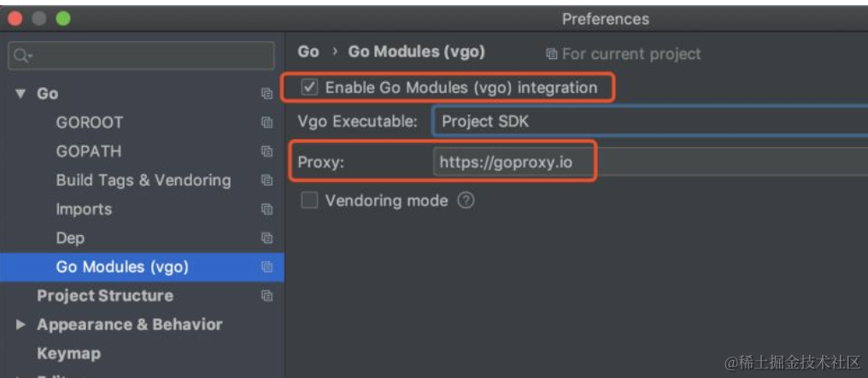The image size is (868, 378).
Task: Enable the Vendoring mode checkbox
Action: coord(309,200)
